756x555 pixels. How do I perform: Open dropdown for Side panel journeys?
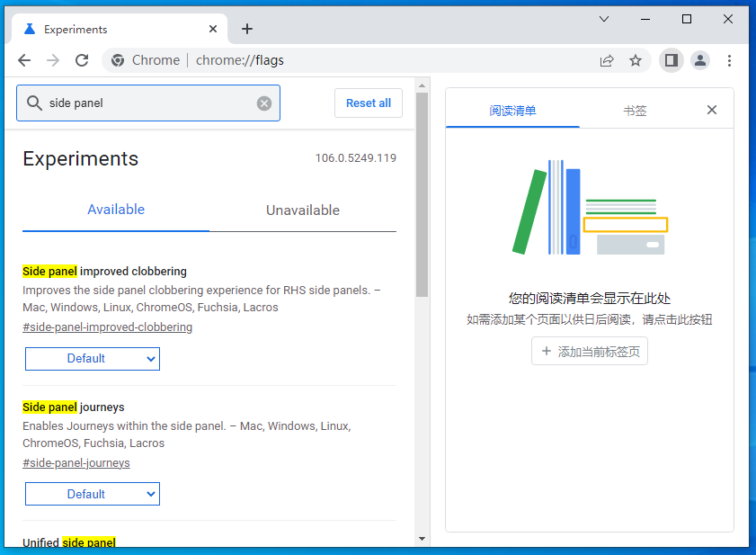click(x=93, y=494)
